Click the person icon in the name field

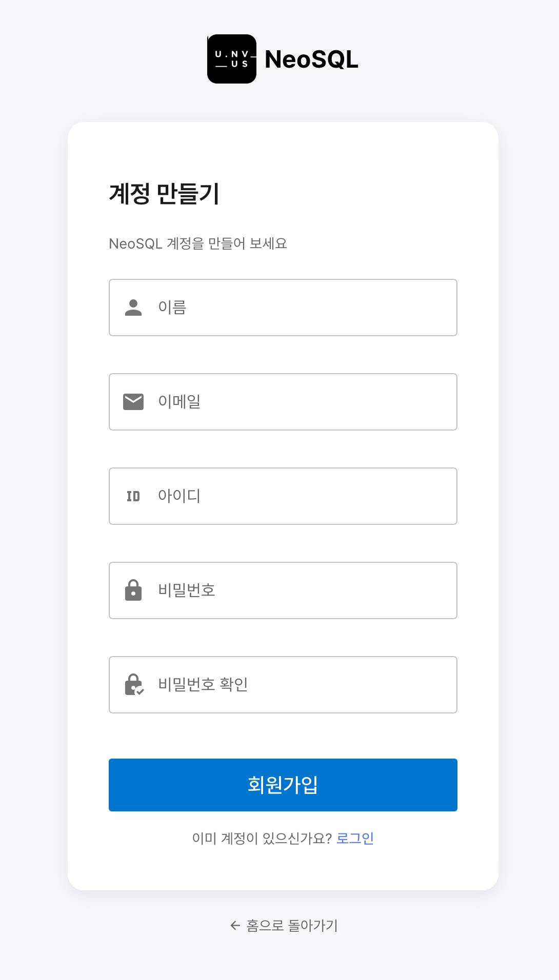[x=134, y=307]
